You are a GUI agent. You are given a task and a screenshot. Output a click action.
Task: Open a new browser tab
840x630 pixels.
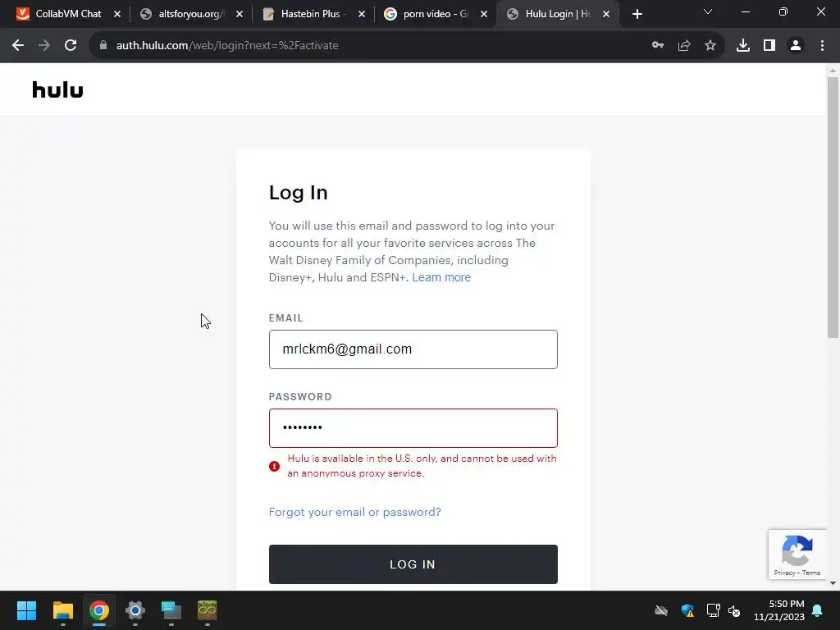(x=637, y=15)
